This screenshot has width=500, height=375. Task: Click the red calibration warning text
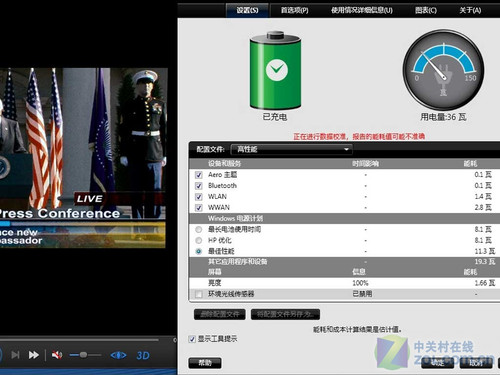(x=359, y=136)
